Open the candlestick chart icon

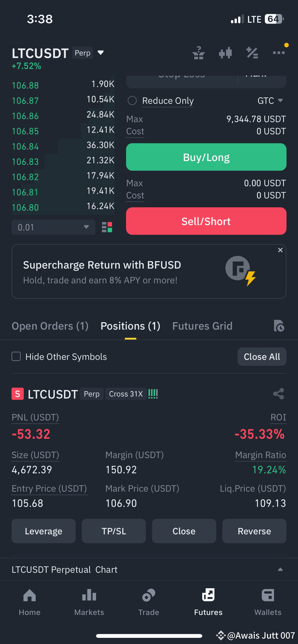225,53
